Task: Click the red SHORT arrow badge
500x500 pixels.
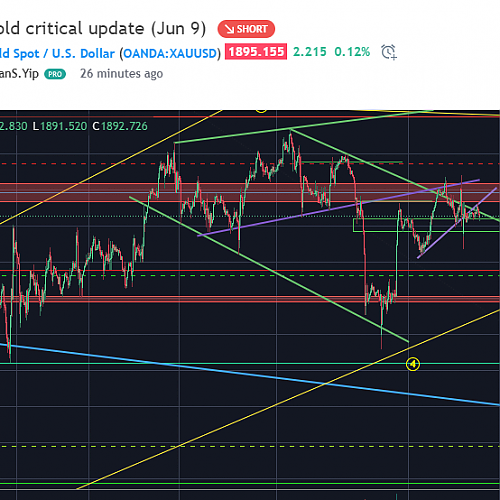Action: click(246, 29)
